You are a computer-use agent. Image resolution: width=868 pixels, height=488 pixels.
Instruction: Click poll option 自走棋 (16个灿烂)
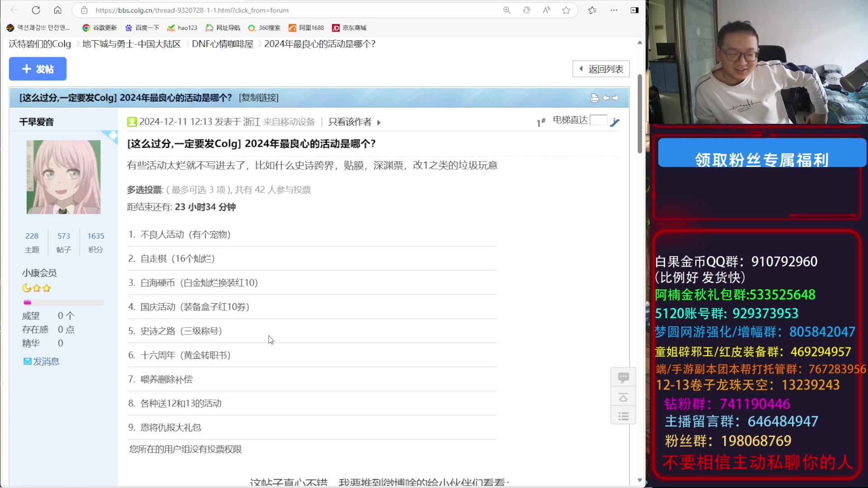(178, 258)
